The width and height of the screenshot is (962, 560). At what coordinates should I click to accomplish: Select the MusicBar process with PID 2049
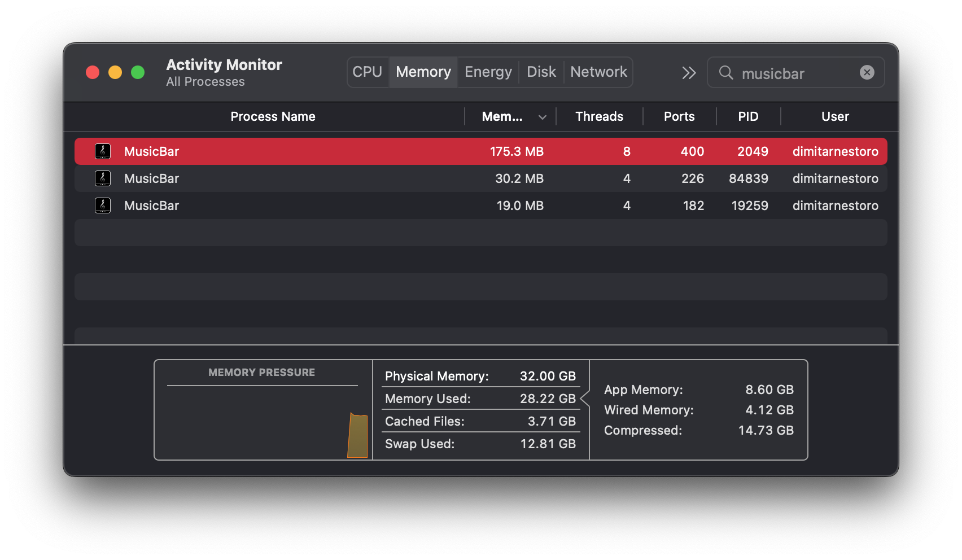coord(481,151)
